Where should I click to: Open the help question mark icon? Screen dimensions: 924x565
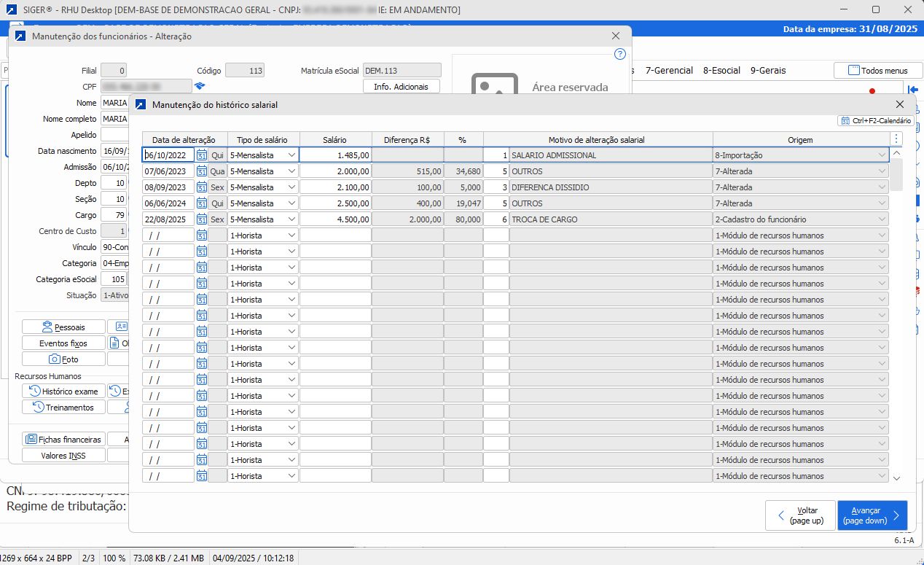pyautogui.click(x=620, y=54)
